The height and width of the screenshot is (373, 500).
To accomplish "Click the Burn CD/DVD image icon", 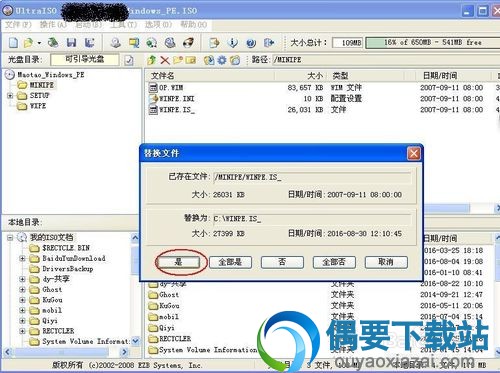I will point(188,43).
